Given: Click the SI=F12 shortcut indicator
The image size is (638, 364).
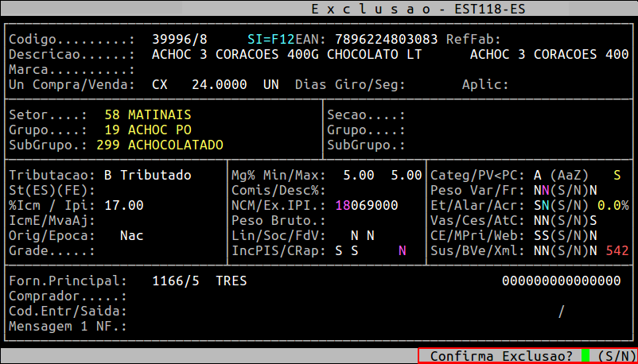Looking at the screenshot, I should tap(271, 40).
